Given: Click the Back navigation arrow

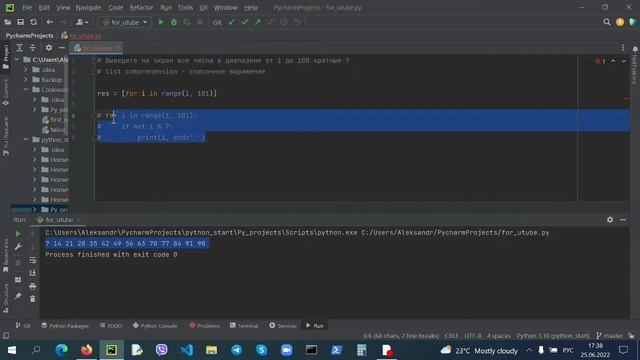Looking at the screenshot, I should (x=49, y=22).
